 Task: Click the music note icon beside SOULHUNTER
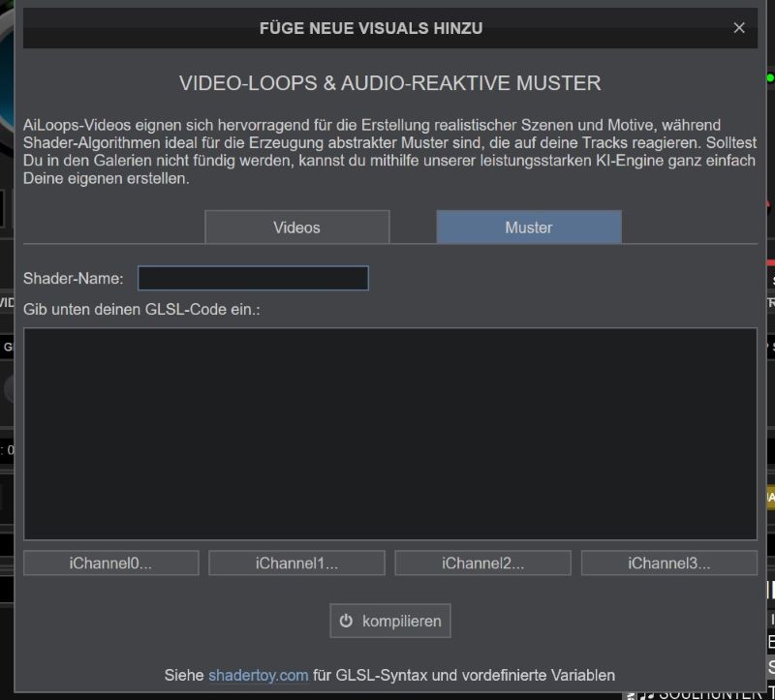click(x=646, y=693)
